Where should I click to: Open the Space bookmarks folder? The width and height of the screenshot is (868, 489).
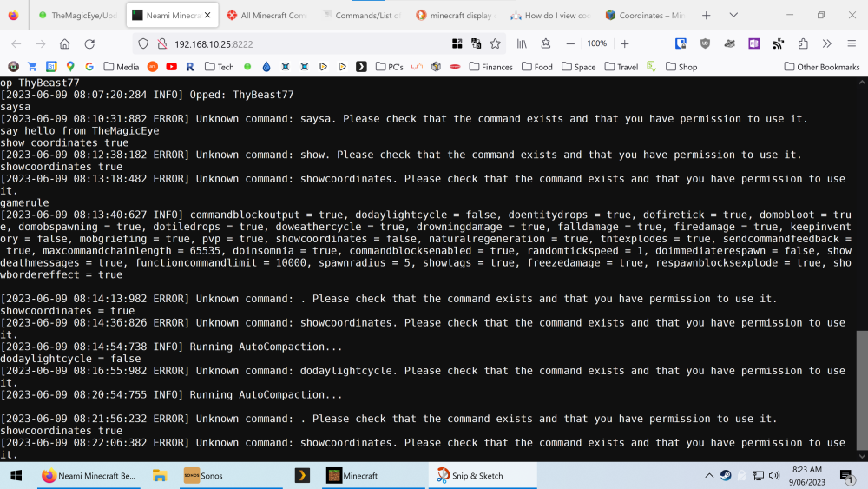(578, 67)
